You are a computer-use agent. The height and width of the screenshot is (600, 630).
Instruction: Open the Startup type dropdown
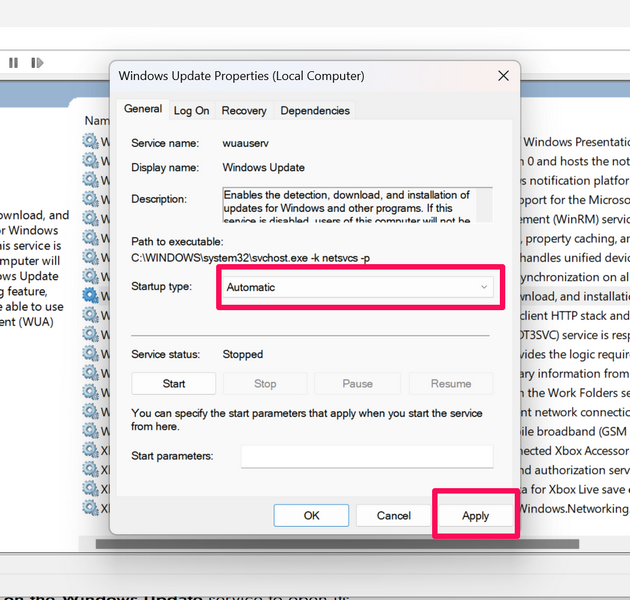[x=358, y=287]
